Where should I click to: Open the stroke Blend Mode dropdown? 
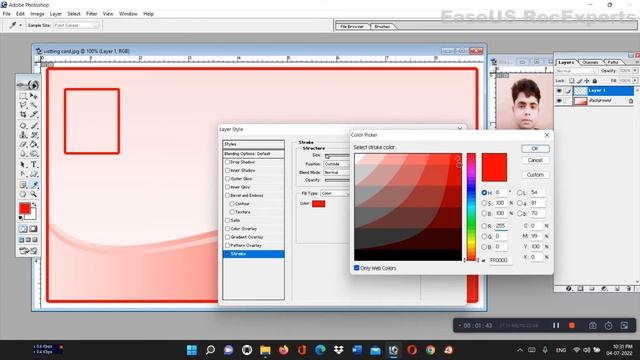(337, 172)
